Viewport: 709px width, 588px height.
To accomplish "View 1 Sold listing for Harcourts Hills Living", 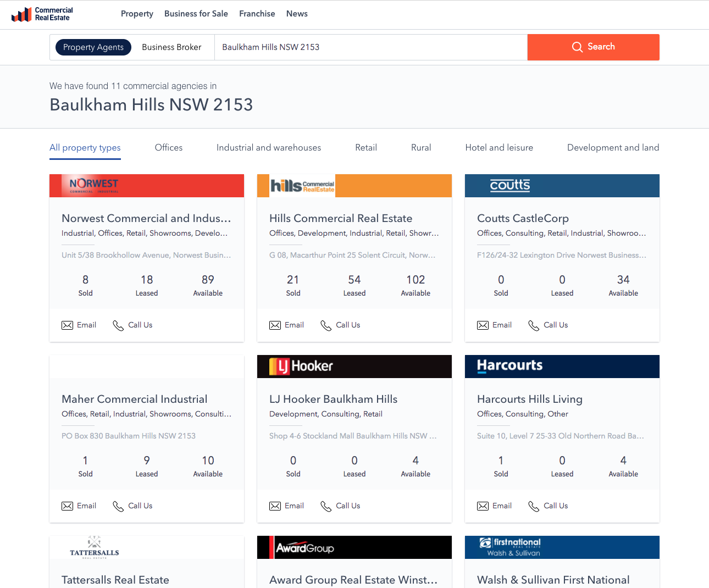I will click(501, 467).
